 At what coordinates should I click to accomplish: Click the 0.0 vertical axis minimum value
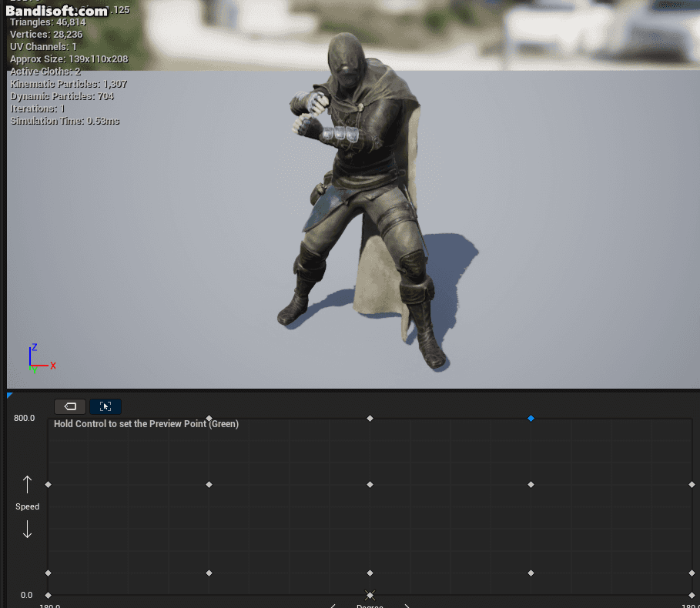(26, 595)
